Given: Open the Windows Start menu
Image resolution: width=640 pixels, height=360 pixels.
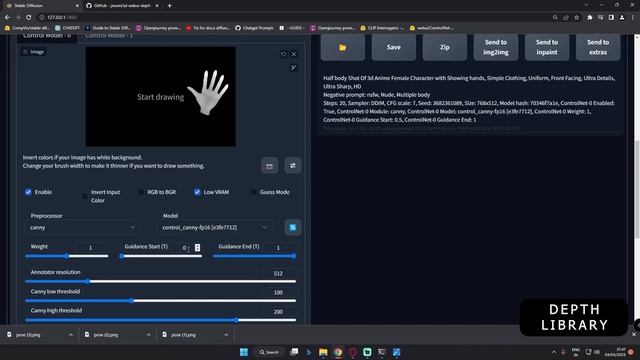Looking at the screenshot, I should pyautogui.click(x=244, y=352).
